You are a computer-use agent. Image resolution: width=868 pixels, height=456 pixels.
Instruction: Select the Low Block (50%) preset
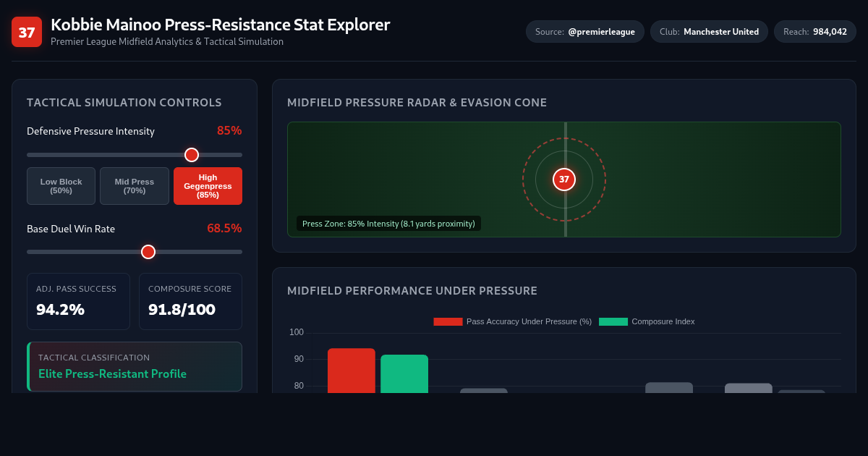tap(61, 186)
